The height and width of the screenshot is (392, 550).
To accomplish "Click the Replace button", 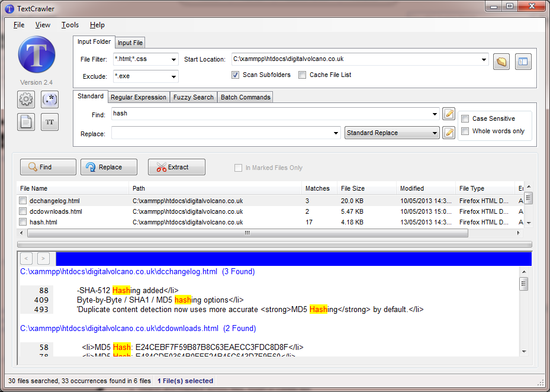I will point(109,168).
